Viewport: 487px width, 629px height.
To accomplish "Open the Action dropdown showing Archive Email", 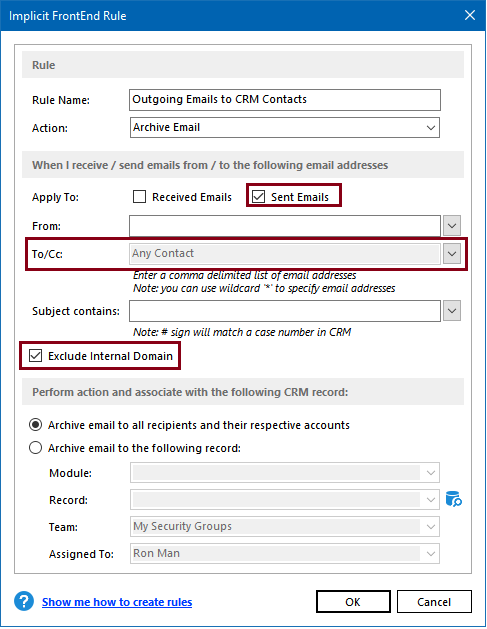I will [285, 128].
